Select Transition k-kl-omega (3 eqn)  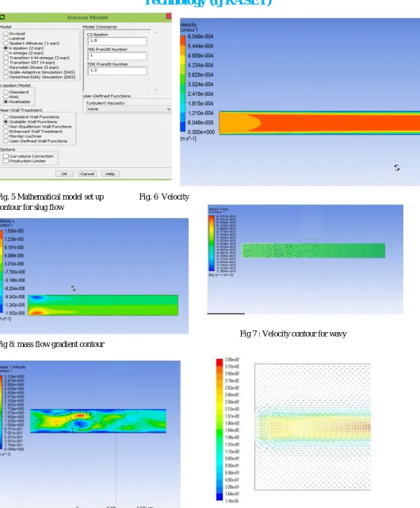[6, 58]
